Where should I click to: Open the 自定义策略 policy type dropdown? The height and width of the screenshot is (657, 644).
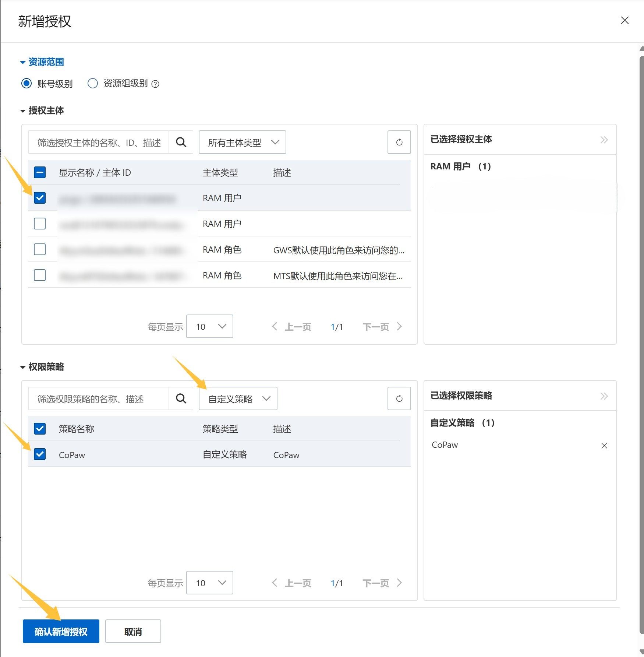click(x=238, y=398)
